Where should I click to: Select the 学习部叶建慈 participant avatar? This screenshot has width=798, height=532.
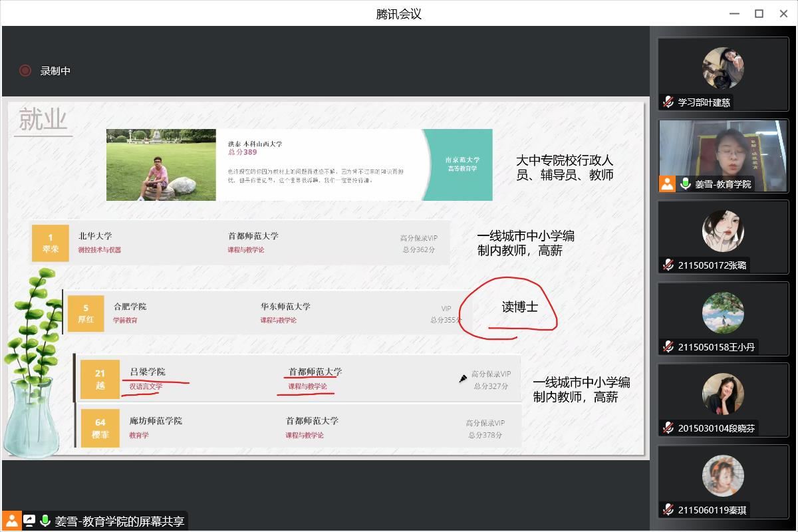click(x=723, y=68)
